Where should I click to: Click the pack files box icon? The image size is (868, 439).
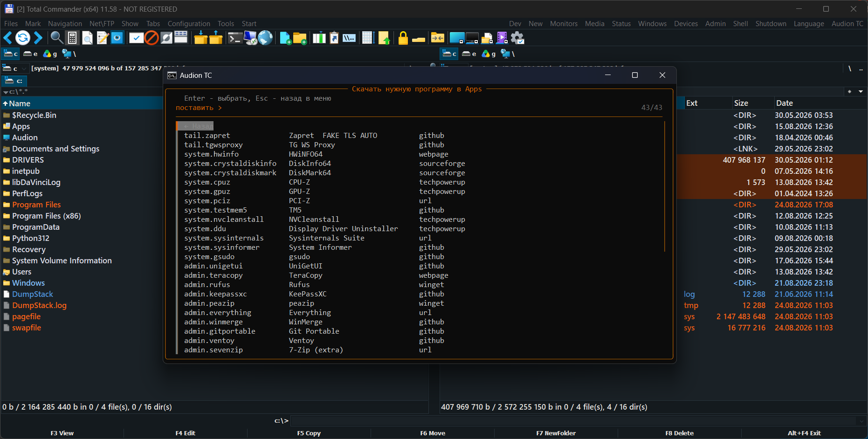pos(201,38)
